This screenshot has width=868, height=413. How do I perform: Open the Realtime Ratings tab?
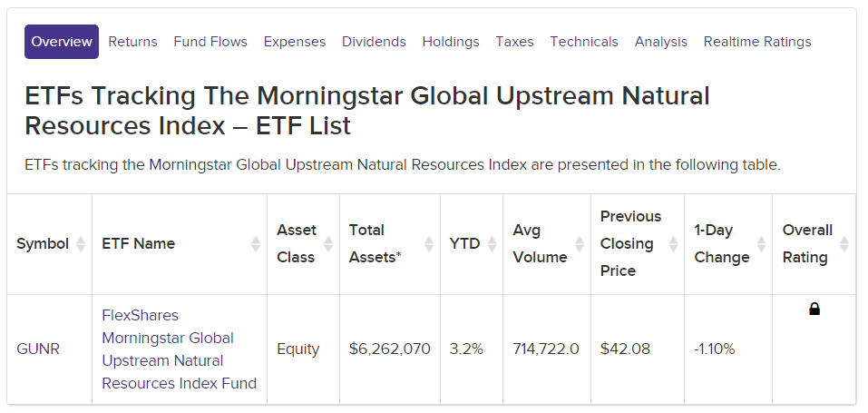click(757, 42)
